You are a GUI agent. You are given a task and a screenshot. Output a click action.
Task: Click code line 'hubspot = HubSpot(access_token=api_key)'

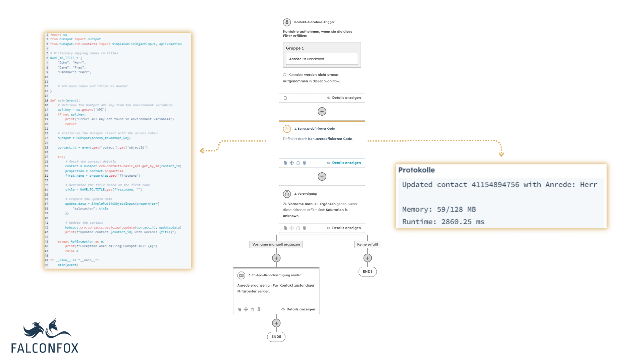coord(94,138)
